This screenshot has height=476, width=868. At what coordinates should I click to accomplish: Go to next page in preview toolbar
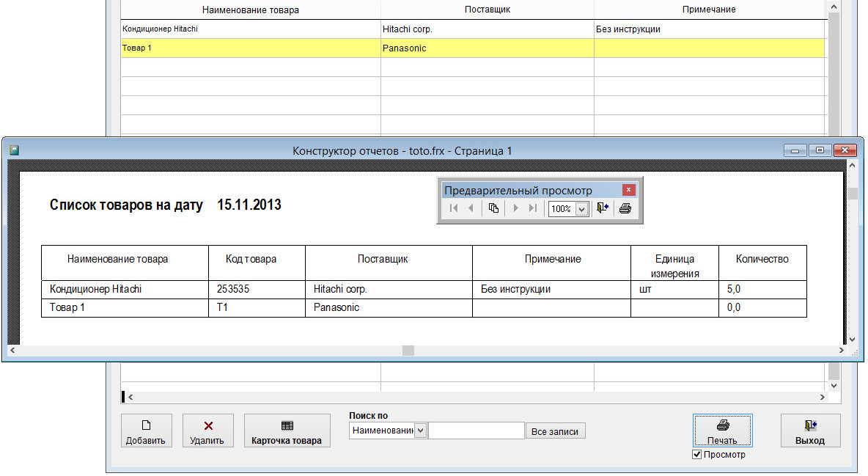pos(516,208)
